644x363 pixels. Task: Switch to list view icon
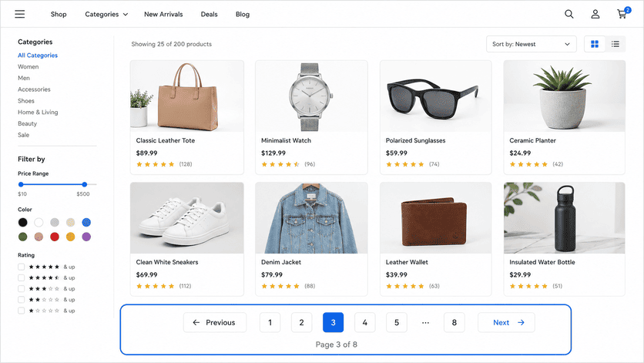tap(615, 44)
